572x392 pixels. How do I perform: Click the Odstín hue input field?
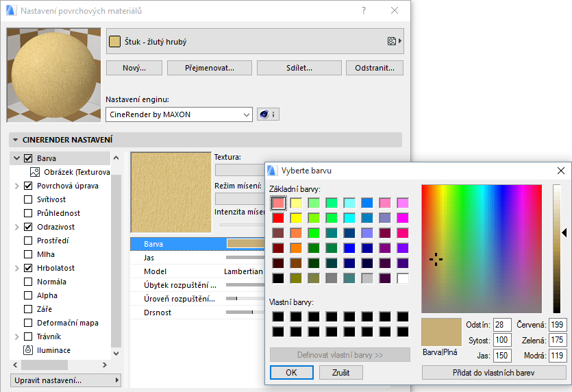coord(502,324)
